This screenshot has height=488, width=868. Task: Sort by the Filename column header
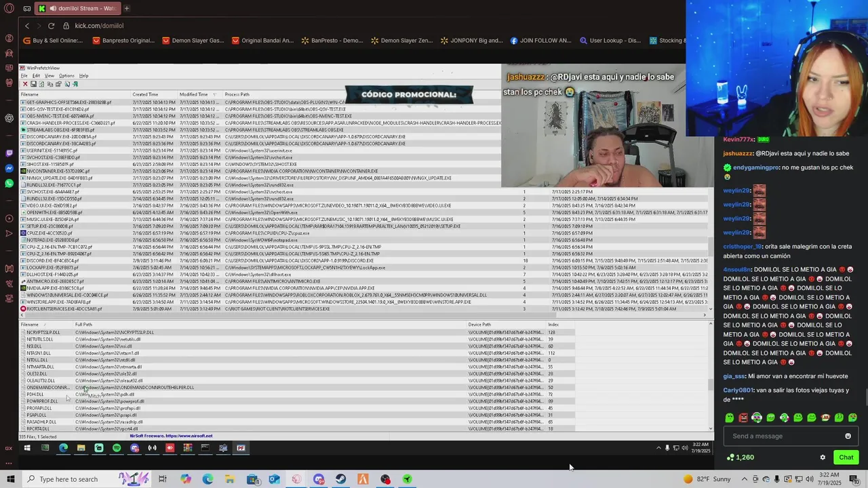(75, 94)
